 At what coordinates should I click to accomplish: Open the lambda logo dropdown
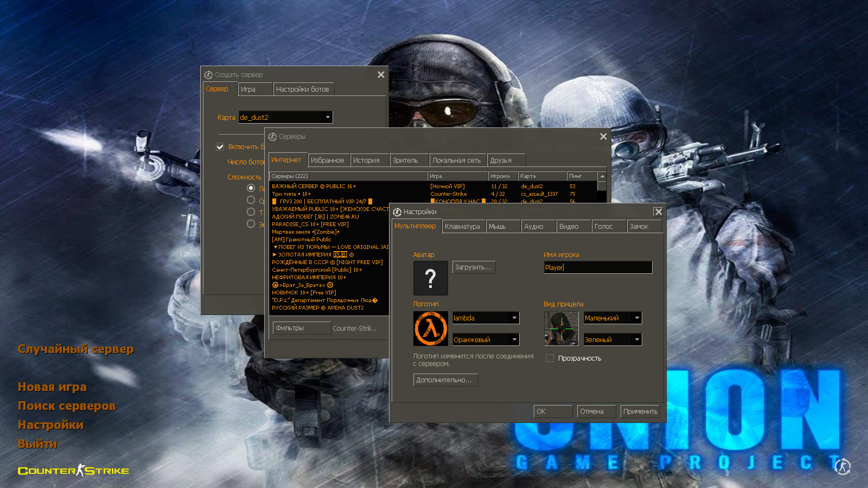[514, 318]
